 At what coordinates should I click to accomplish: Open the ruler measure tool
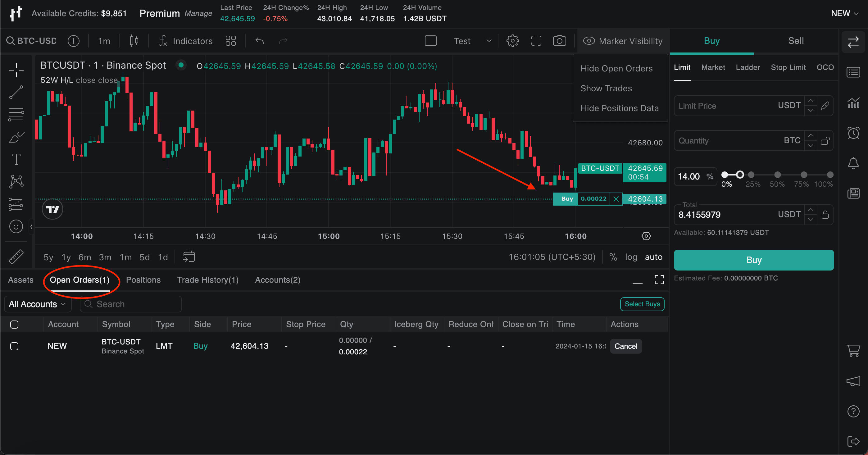[x=16, y=257]
